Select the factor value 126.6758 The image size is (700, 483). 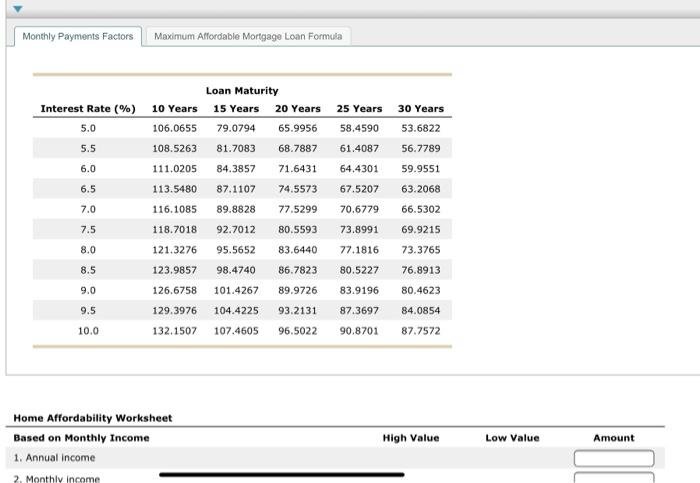(x=175, y=290)
